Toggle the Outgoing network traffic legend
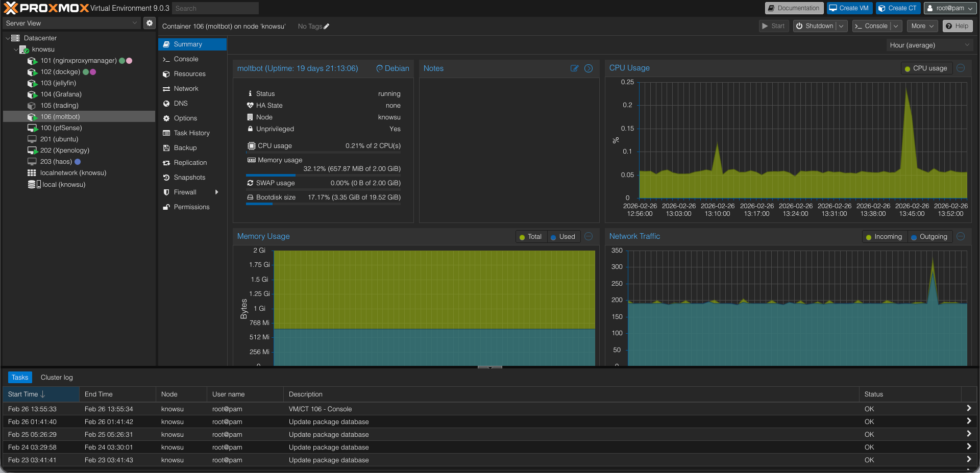Viewport: 980px width, 473px height. (929, 237)
